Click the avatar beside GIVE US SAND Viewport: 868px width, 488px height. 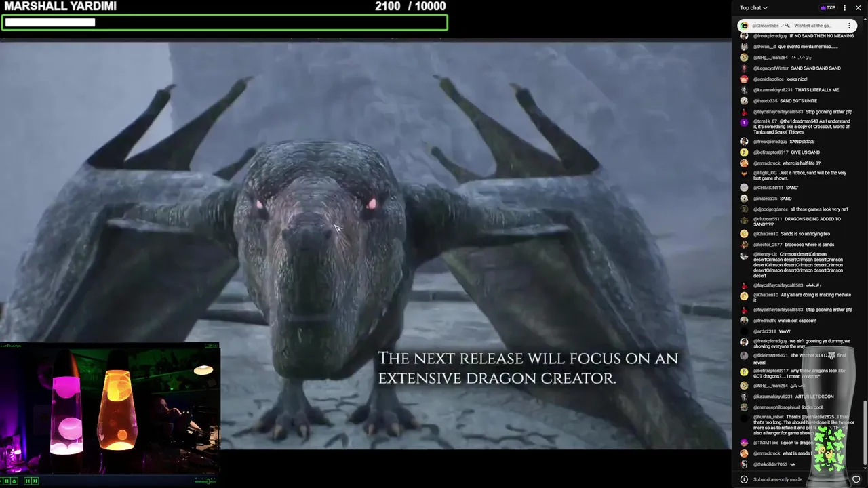pyautogui.click(x=744, y=152)
